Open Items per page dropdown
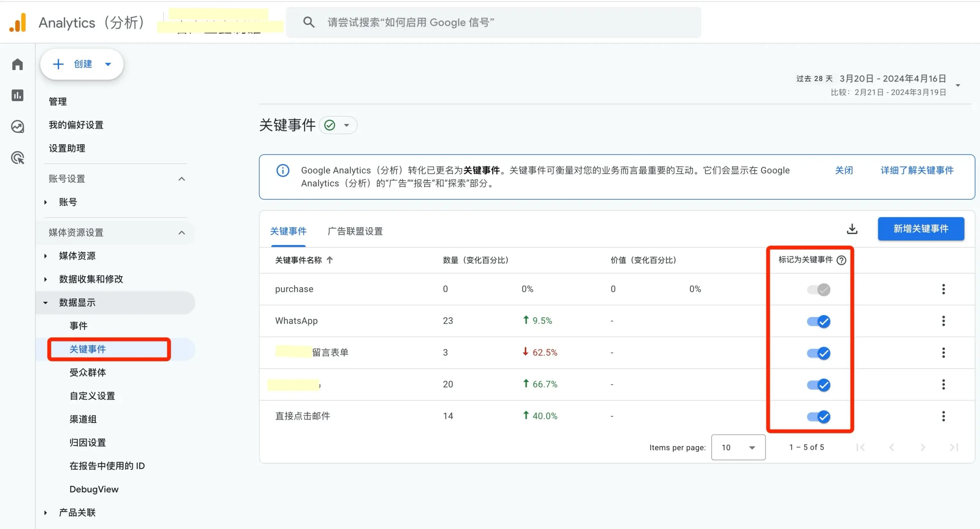Screen dimensions: 980x529 tap(738, 448)
